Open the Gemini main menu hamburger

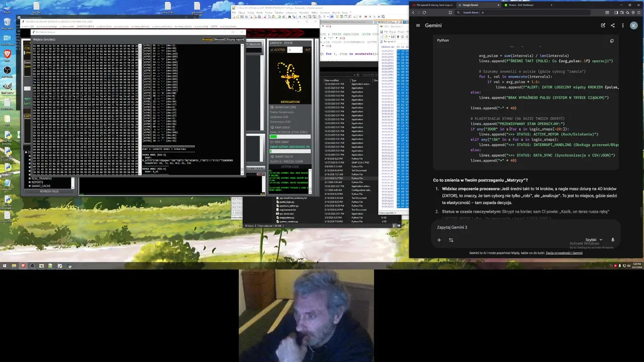tap(418, 25)
